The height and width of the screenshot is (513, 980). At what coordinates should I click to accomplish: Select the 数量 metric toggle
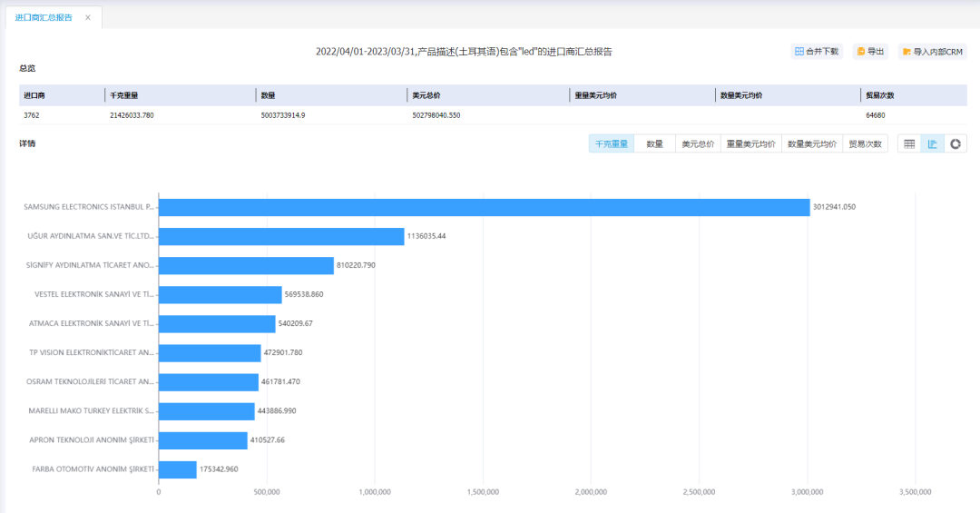point(654,143)
